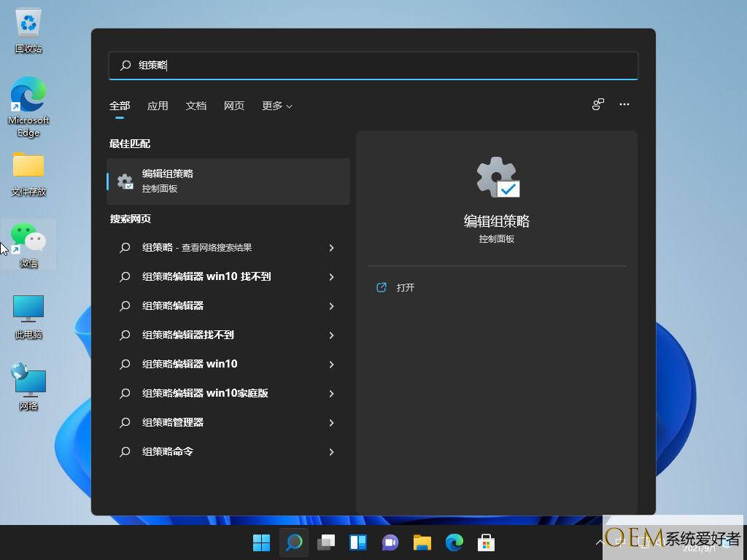Click 打开 to open Group Policy editor

[x=405, y=288]
